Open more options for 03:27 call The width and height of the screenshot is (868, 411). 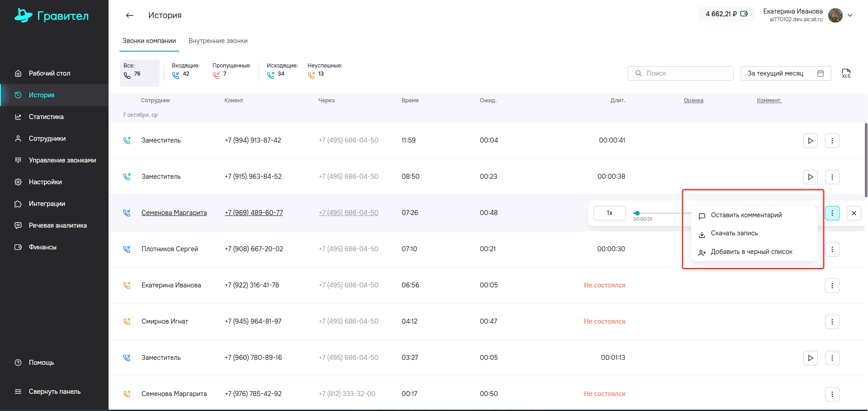(x=832, y=358)
